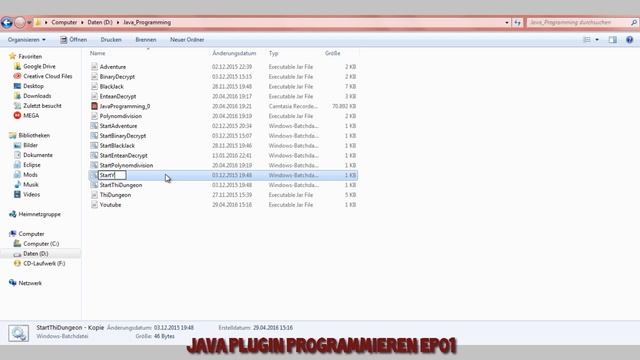Select the StartBlackJack batch file icon
The width and height of the screenshot is (640, 360).
(x=94, y=145)
